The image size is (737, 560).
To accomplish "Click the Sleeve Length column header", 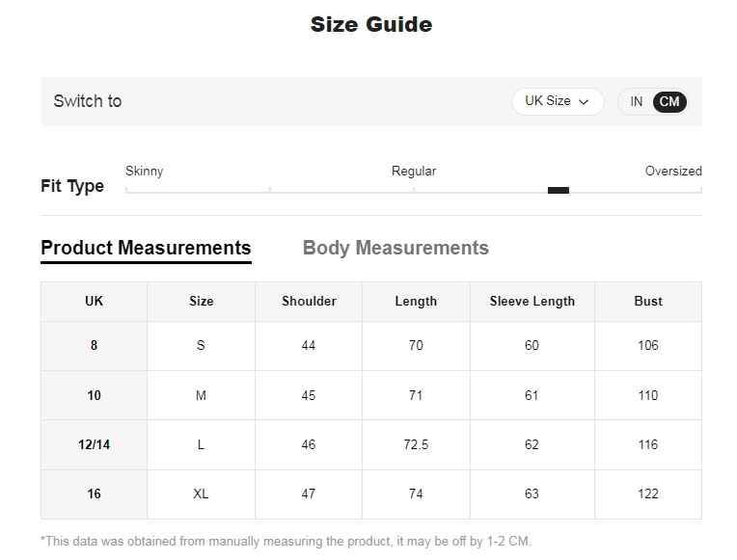I will (x=532, y=301).
